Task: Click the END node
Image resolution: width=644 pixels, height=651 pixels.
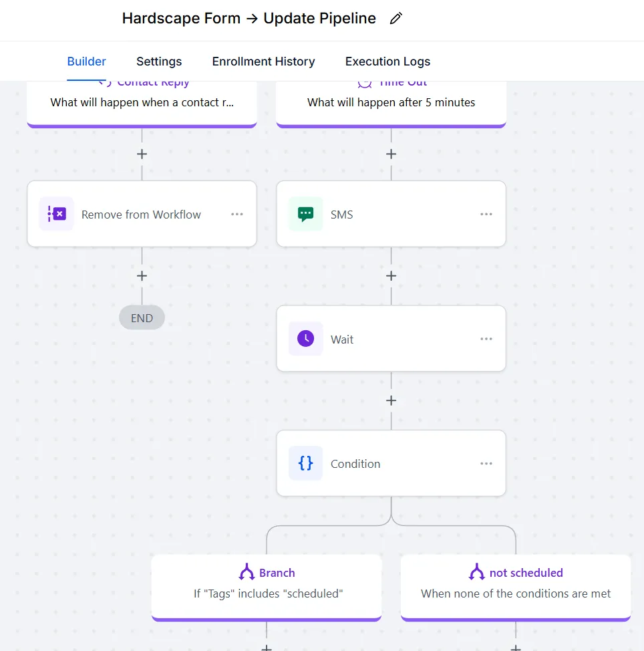Action: tap(142, 318)
